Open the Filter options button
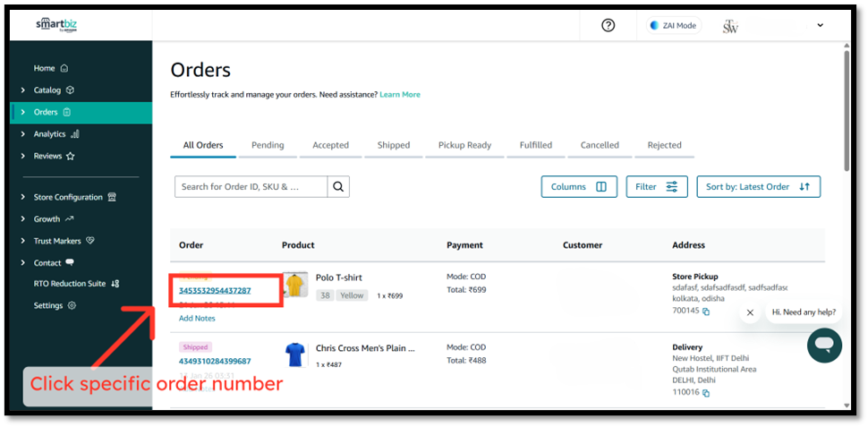This screenshot has height=427, width=868. pyautogui.click(x=656, y=186)
